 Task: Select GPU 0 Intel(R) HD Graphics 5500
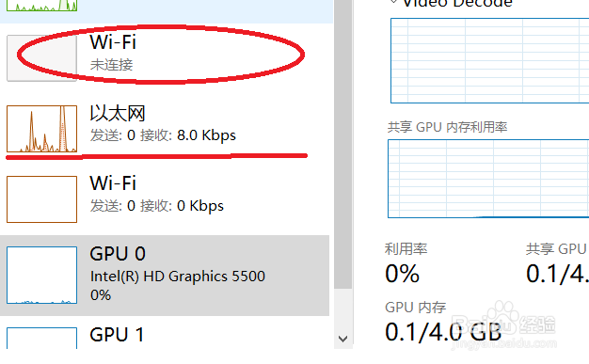tap(165, 276)
